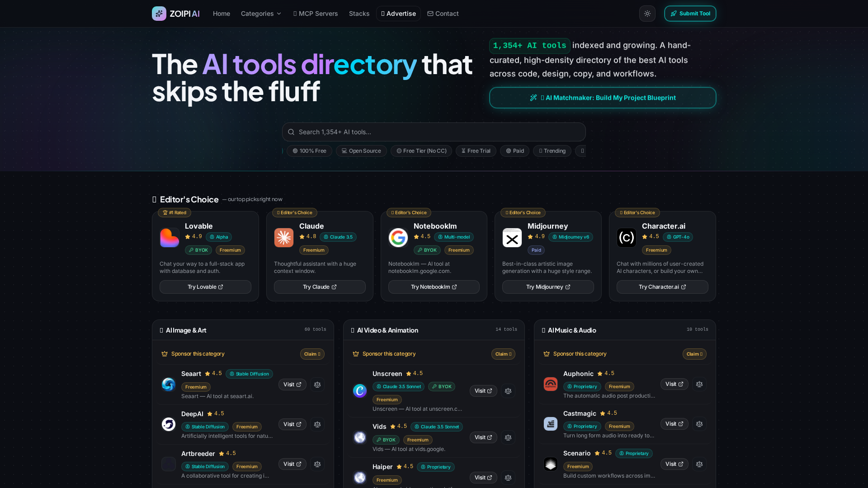The width and height of the screenshot is (868, 488).
Task: Add Auphonic to compare via scales icon
Action: tap(699, 384)
